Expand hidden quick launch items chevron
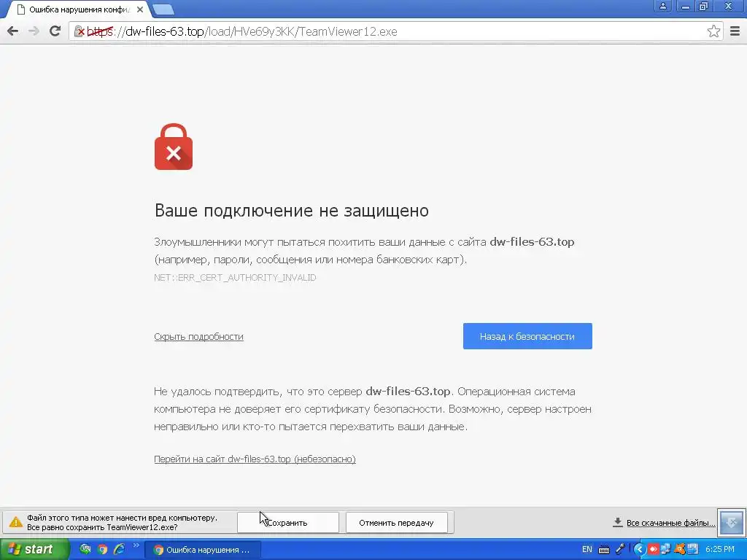Viewport: 747px width, 560px height. [136, 545]
